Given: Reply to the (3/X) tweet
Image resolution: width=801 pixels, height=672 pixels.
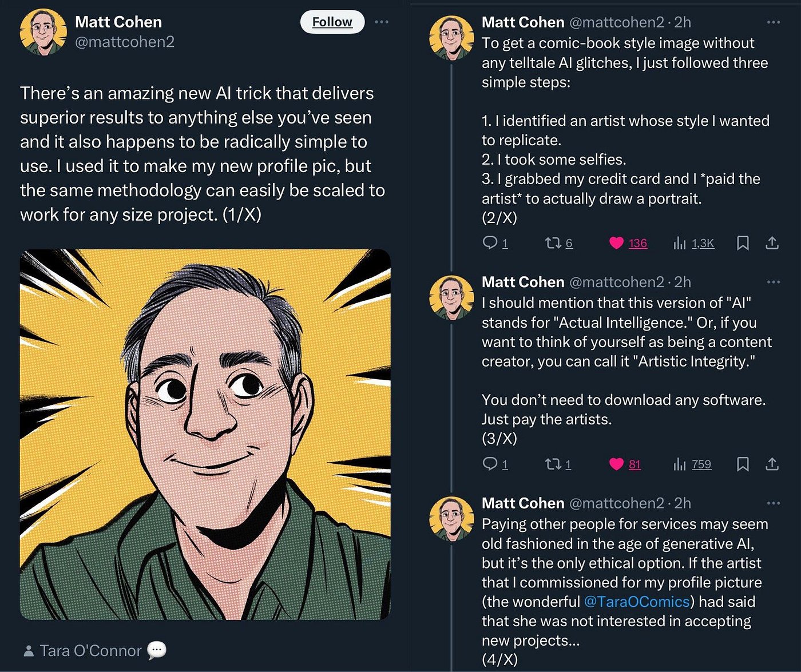Looking at the screenshot, I should click(490, 464).
